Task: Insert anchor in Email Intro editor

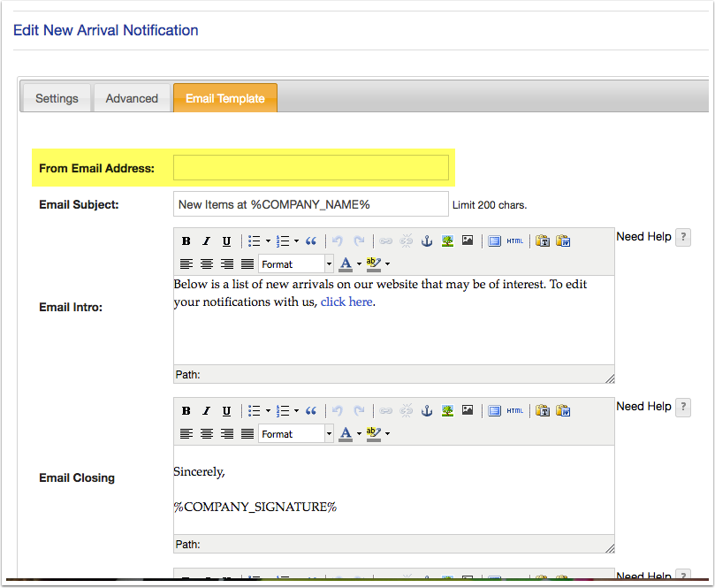Action: (x=427, y=241)
